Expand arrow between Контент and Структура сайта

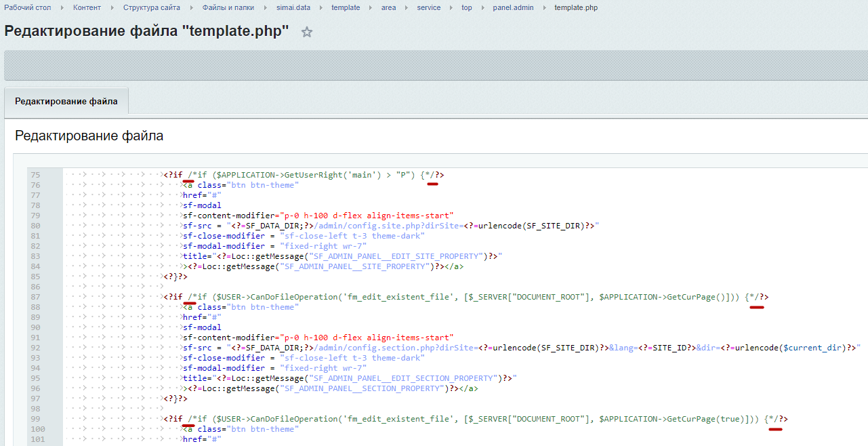tap(112, 7)
